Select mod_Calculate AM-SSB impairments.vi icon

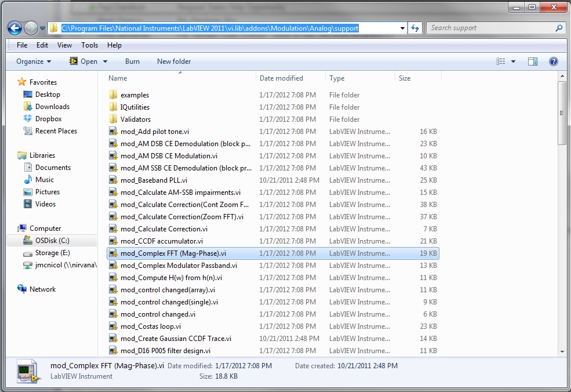point(113,192)
